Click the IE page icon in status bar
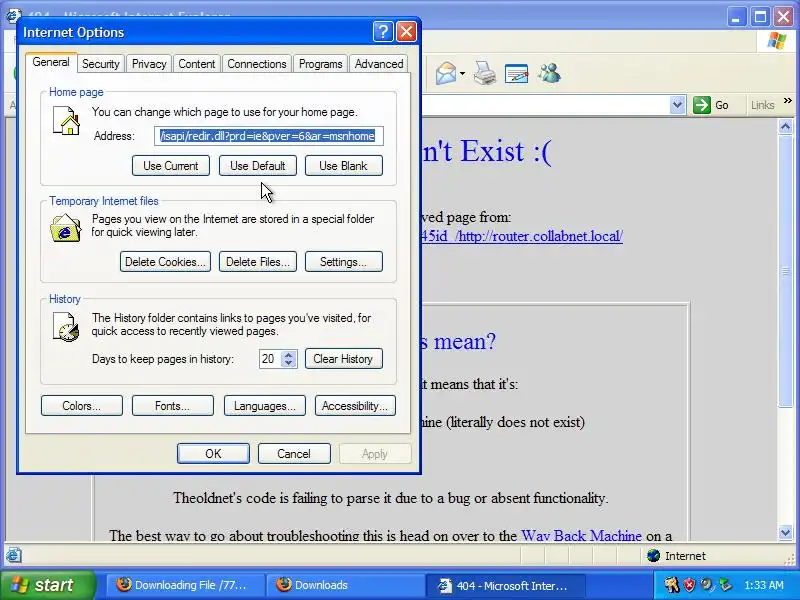 pyautogui.click(x=13, y=555)
